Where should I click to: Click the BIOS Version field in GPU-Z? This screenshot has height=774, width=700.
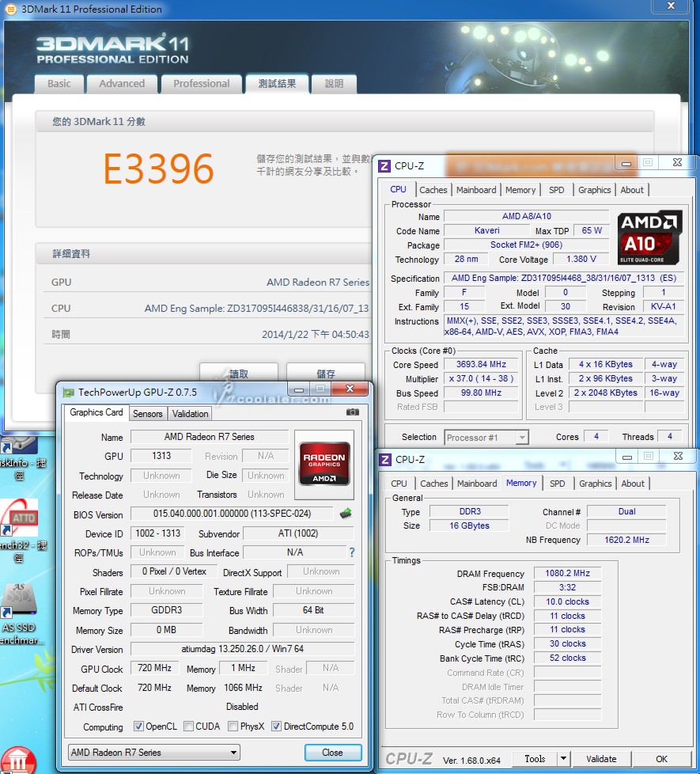tap(232, 514)
